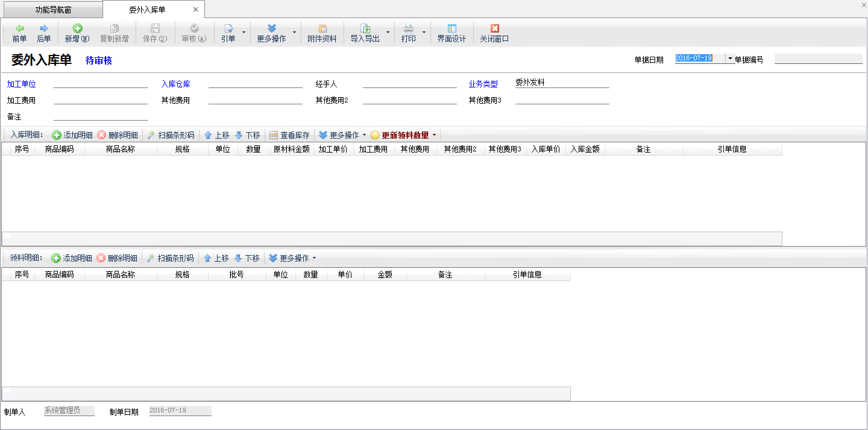
Task: Move row down with 下移 in 领料明细
Action: click(247, 258)
